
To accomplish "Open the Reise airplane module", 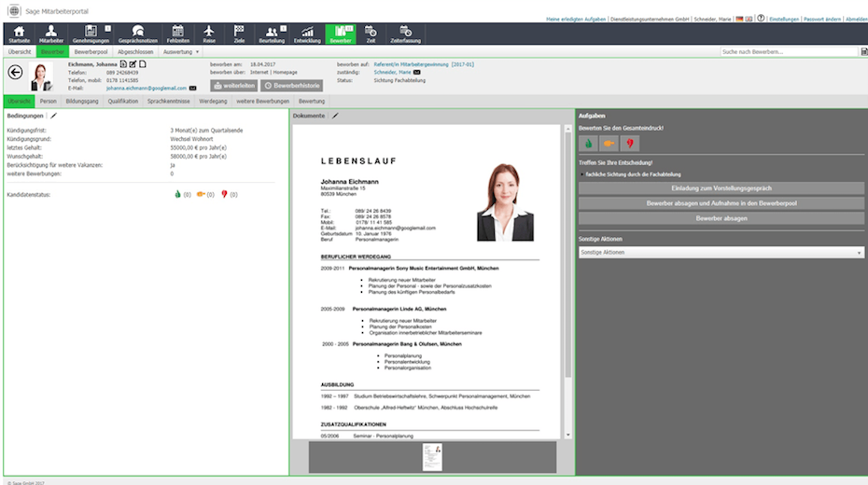I will point(207,35).
